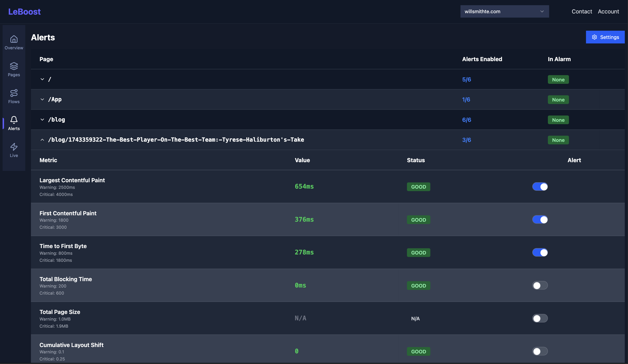Click the LeBoost logo

click(24, 12)
